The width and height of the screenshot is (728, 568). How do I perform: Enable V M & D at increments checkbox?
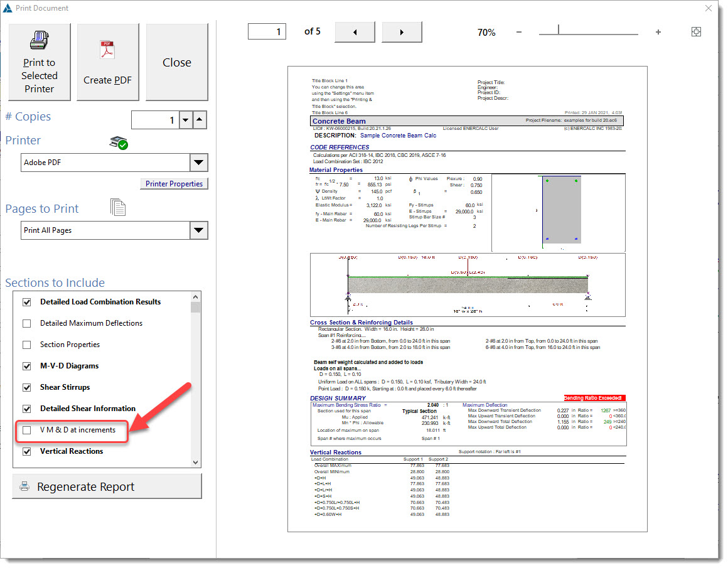[27, 430]
